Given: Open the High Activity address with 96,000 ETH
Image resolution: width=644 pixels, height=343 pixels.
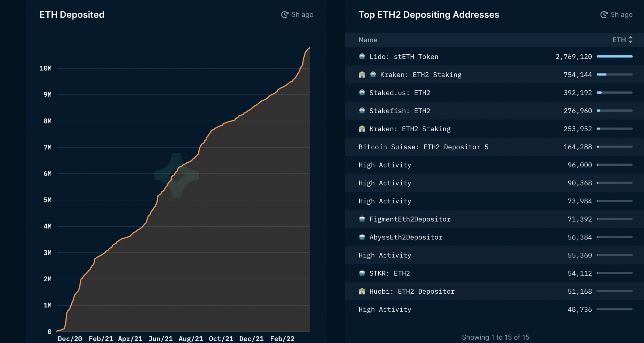Looking at the screenshot, I should [x=385, y=165].
